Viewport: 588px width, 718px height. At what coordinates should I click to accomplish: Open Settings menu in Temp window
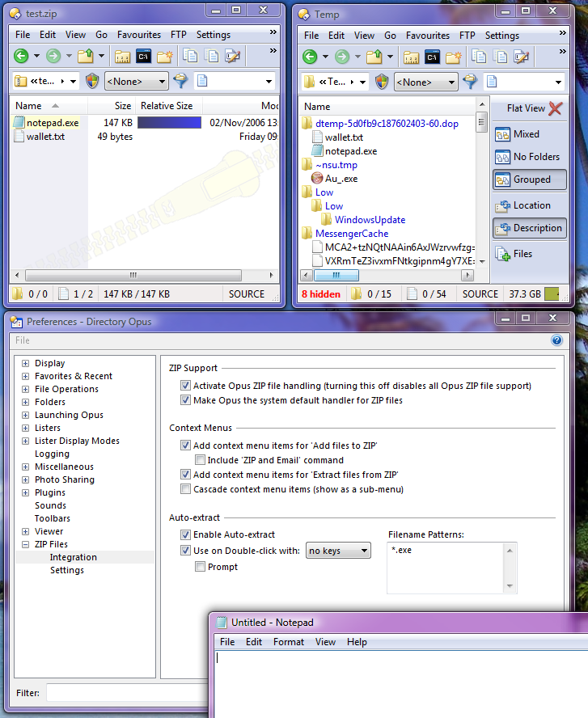click(502, 36)
